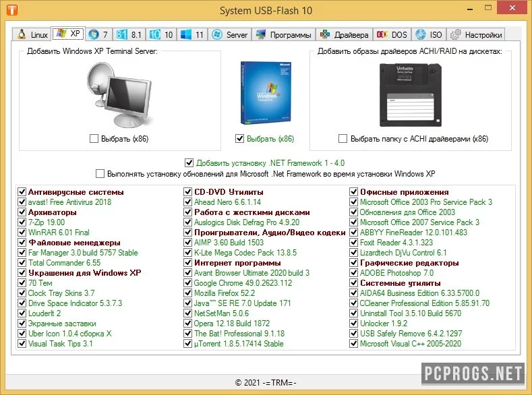This screenshot has width=532, height=395.
Task: Uncheck ABBYY FineReader 12.0.101.483
Action: (x=354, y=233)
